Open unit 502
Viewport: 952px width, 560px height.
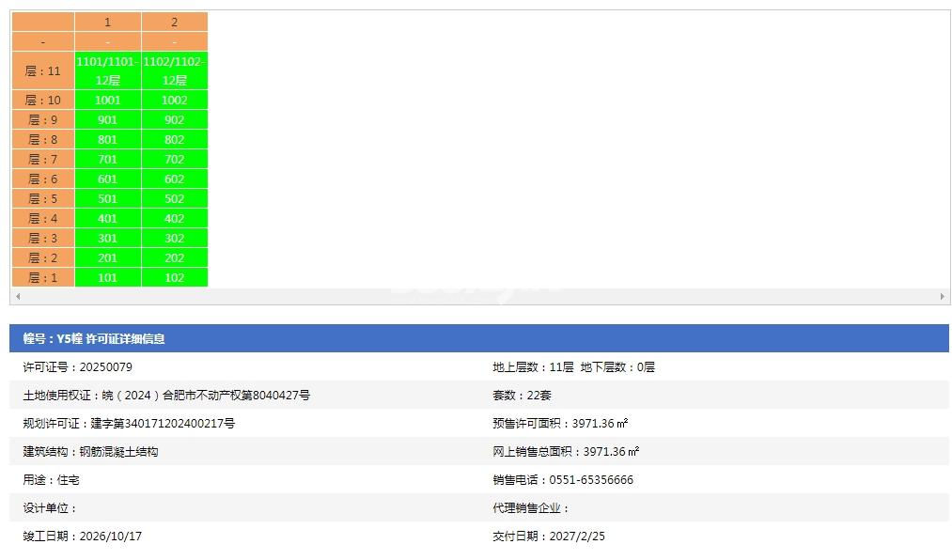(x=174, y=199)
